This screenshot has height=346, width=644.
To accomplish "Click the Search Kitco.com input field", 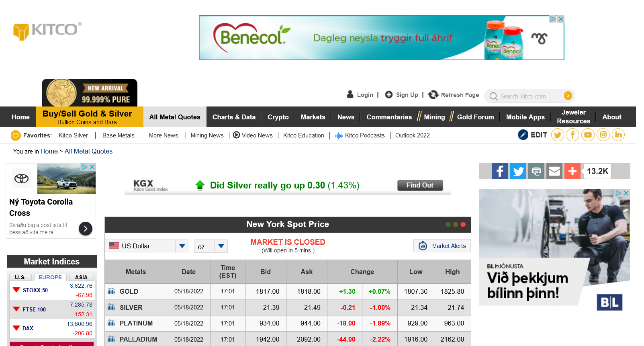I will (x=525, y=96).
